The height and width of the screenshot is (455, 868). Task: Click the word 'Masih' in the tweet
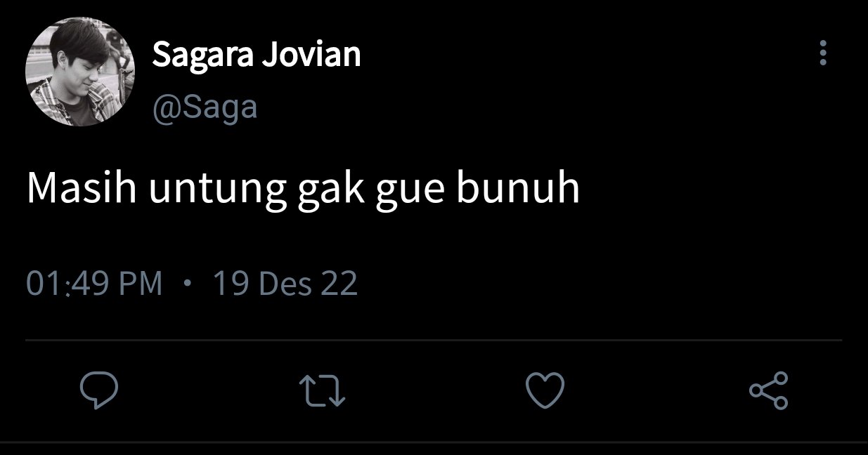(x=82, y=189)
